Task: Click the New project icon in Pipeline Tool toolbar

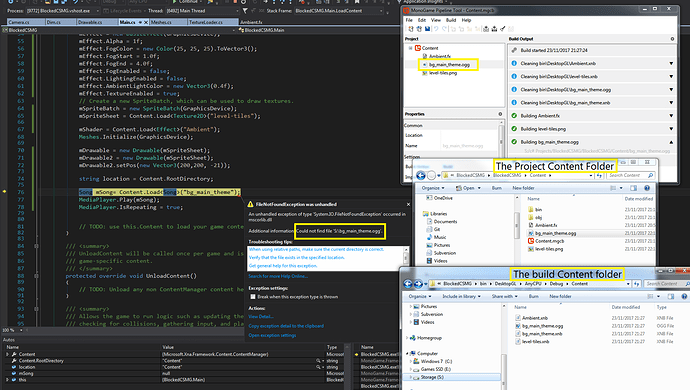Action: pyautogui.click(x=411, y=29)
